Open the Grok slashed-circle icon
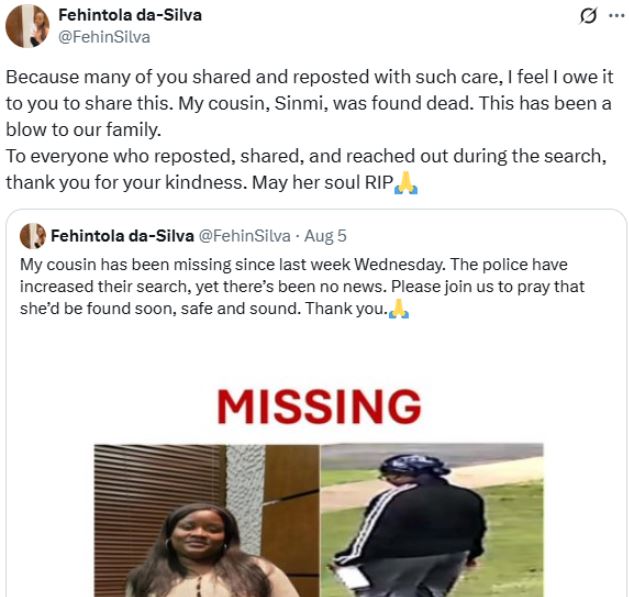Screen dimensions: 629x597 (588, 16)
